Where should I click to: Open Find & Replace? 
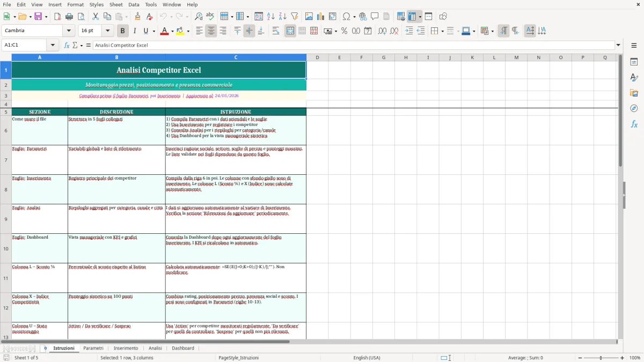[x=199, y=17]
